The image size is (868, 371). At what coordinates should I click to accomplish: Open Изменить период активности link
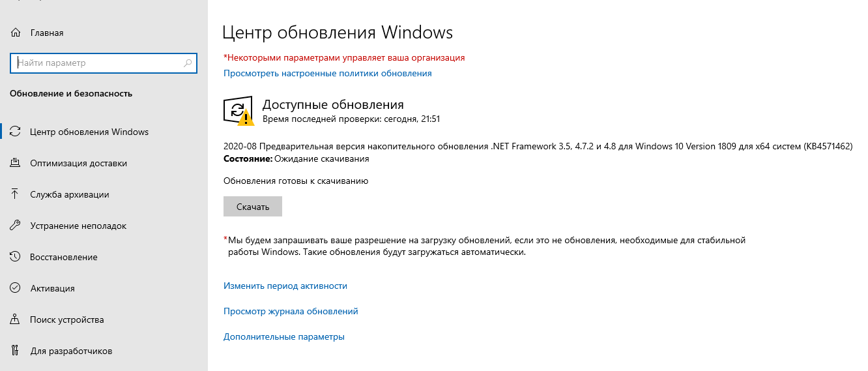[285, 286]
